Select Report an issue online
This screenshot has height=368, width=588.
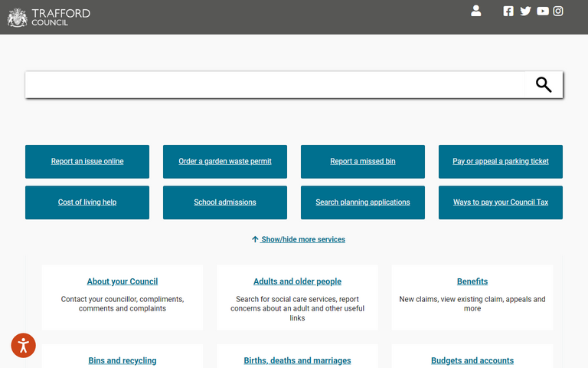[x=87, y=162]
